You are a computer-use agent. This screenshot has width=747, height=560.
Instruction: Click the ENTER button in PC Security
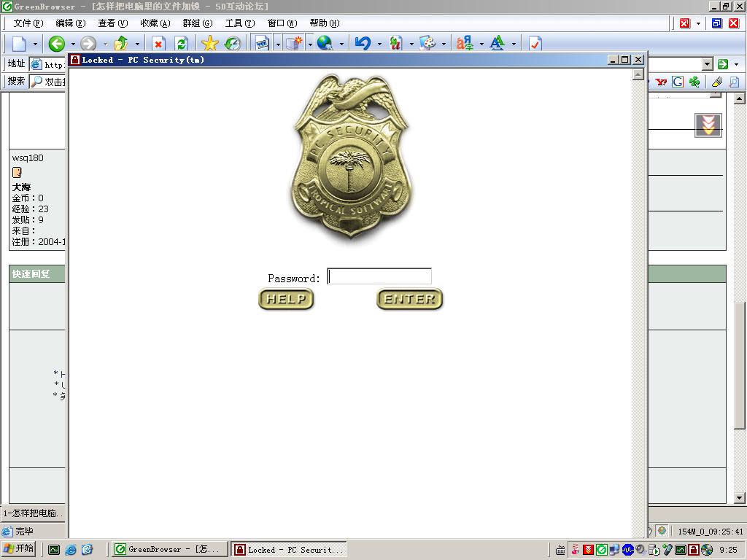[410, 299]
